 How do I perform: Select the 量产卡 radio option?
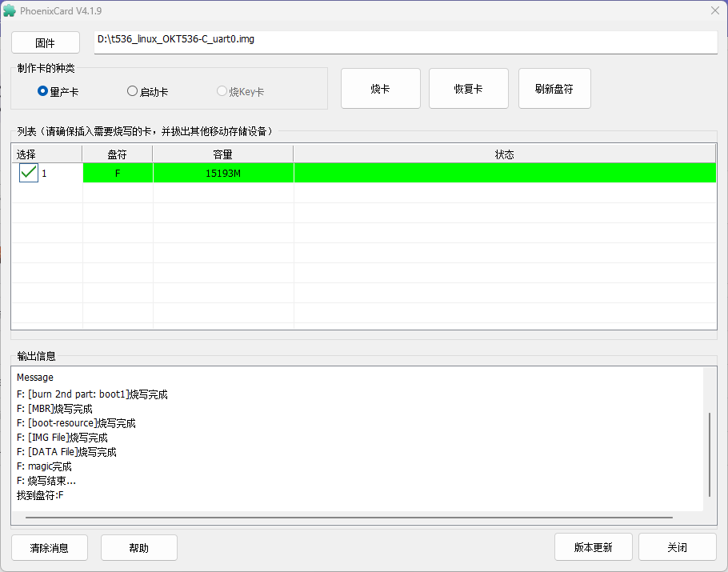43,91
